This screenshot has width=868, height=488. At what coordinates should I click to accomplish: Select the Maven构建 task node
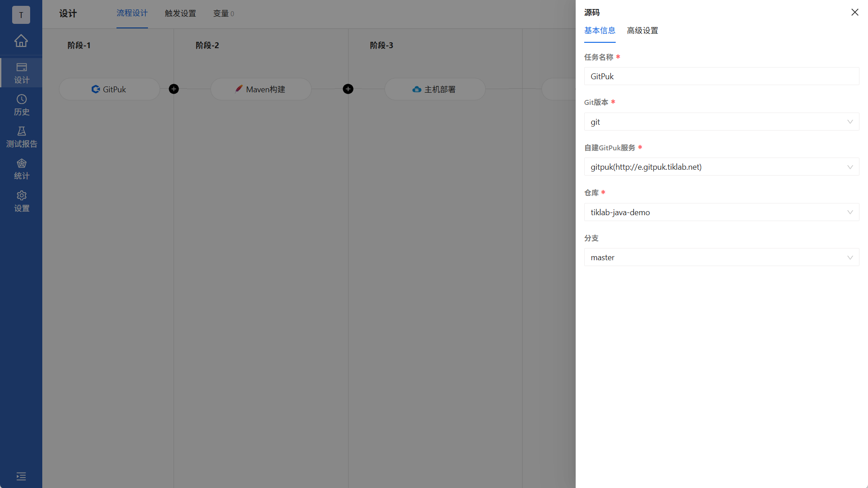tap(261, 89)
